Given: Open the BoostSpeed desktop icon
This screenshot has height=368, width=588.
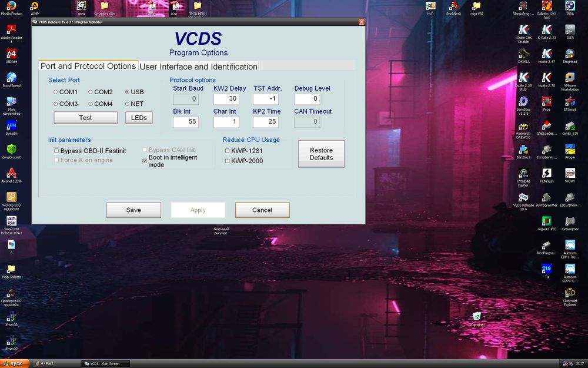Looking at the screenshot, I should (x=11, y=80).
